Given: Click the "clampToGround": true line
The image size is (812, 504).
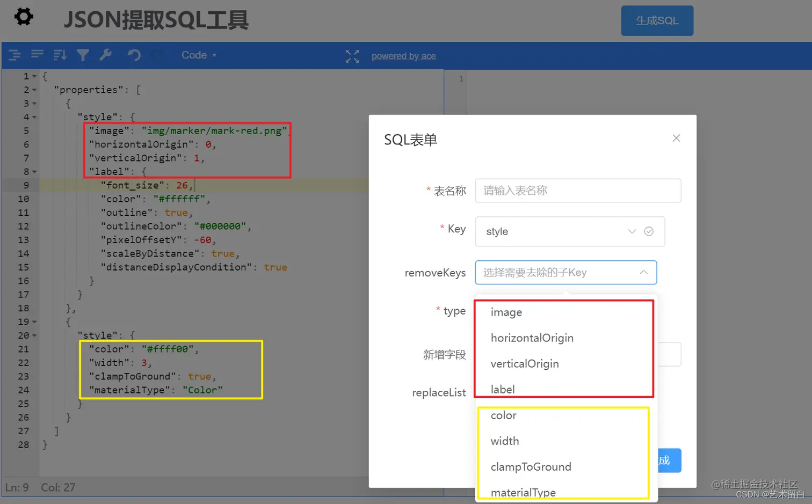Looking at the screenshot, I should pyautogui.click(x=153, y=376).
